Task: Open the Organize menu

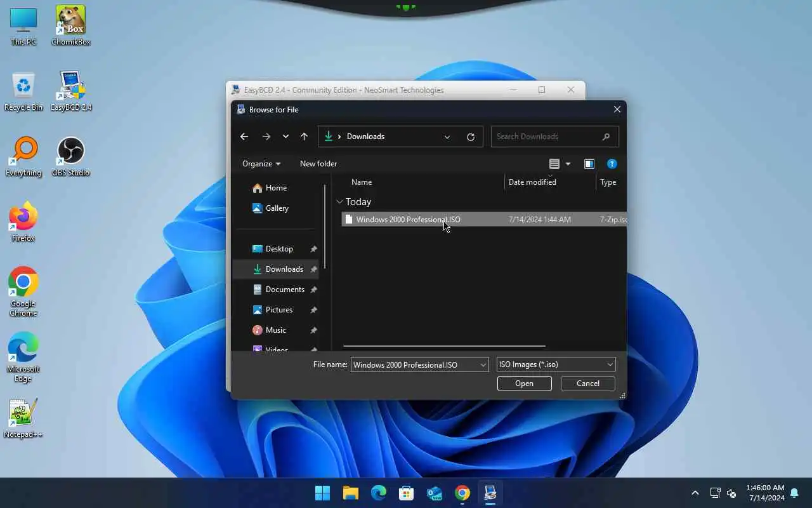Action: click(x=261, y=164)
